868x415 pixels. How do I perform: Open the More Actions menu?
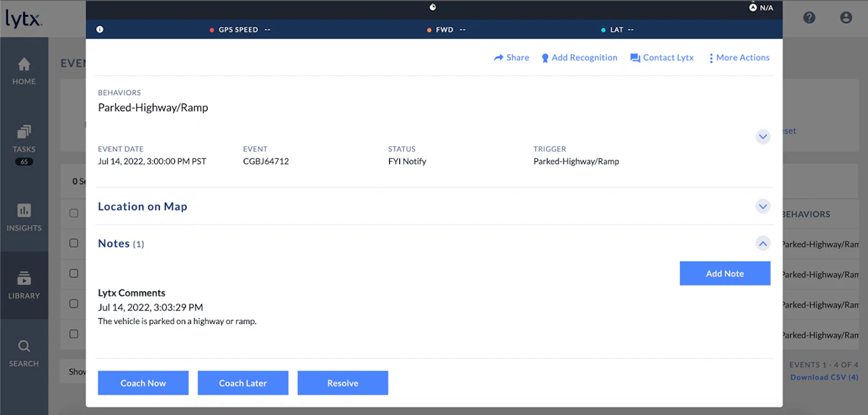tap(739, 58)
